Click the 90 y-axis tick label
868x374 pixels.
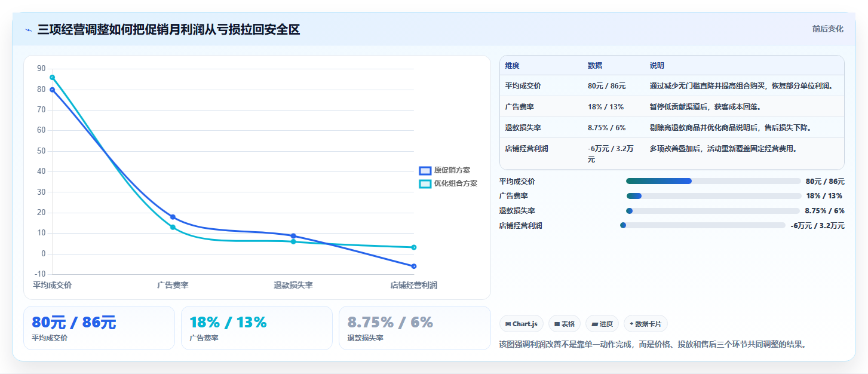[41, 69]
